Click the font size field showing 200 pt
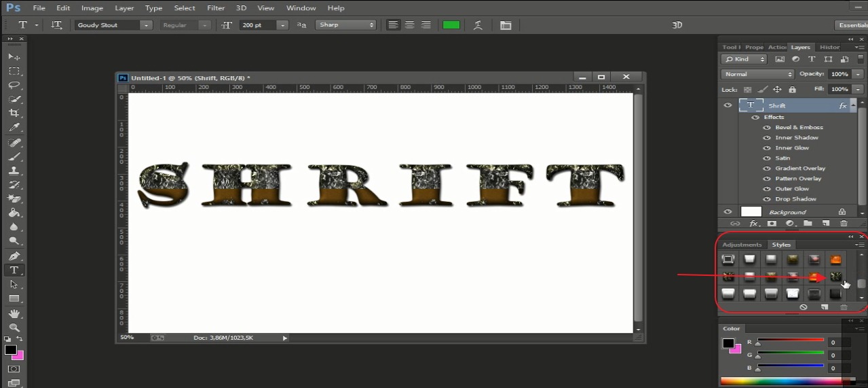Viewport: 868px width, 388px height. tap(256, 25)
